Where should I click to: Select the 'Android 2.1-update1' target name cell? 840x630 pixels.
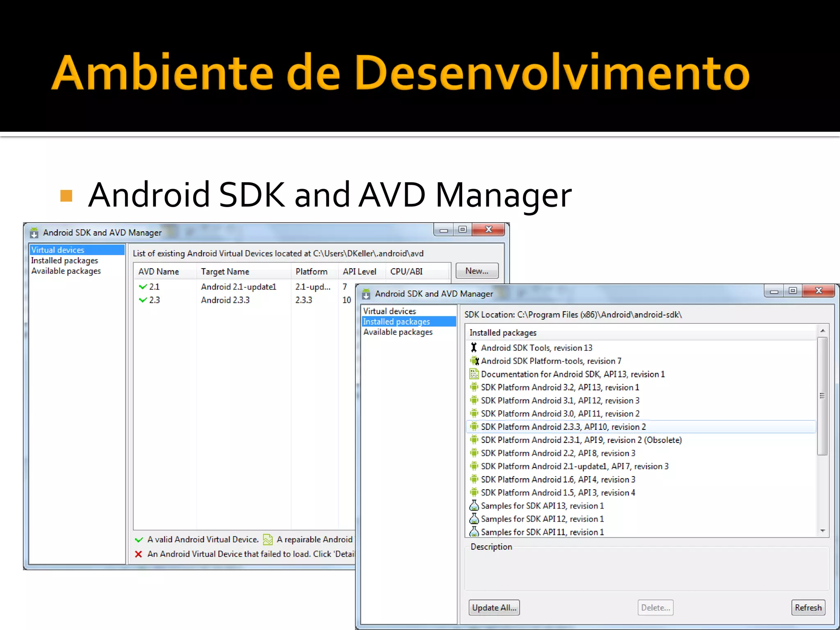[239, 287]
